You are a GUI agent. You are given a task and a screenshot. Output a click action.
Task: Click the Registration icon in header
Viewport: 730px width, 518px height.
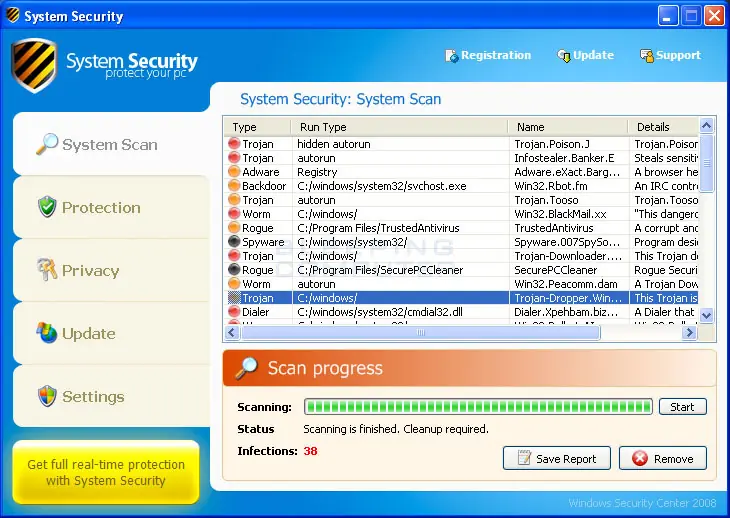[451, 56]
